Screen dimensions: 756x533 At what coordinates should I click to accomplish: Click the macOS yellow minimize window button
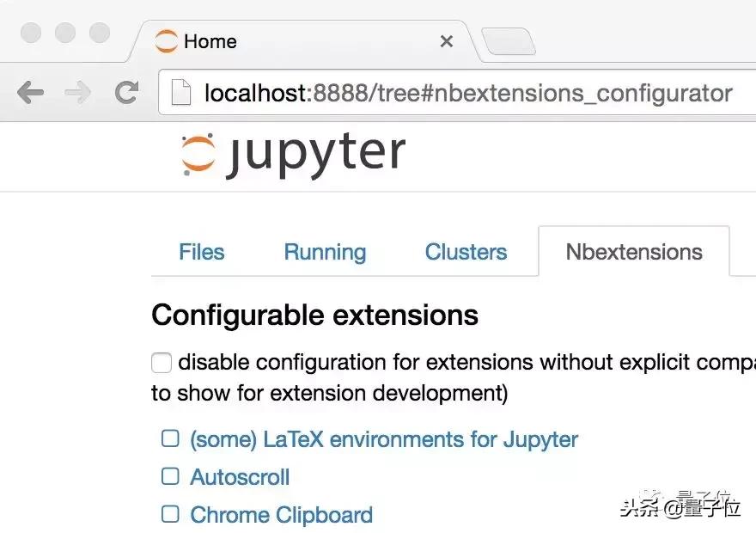pos(65,33)
